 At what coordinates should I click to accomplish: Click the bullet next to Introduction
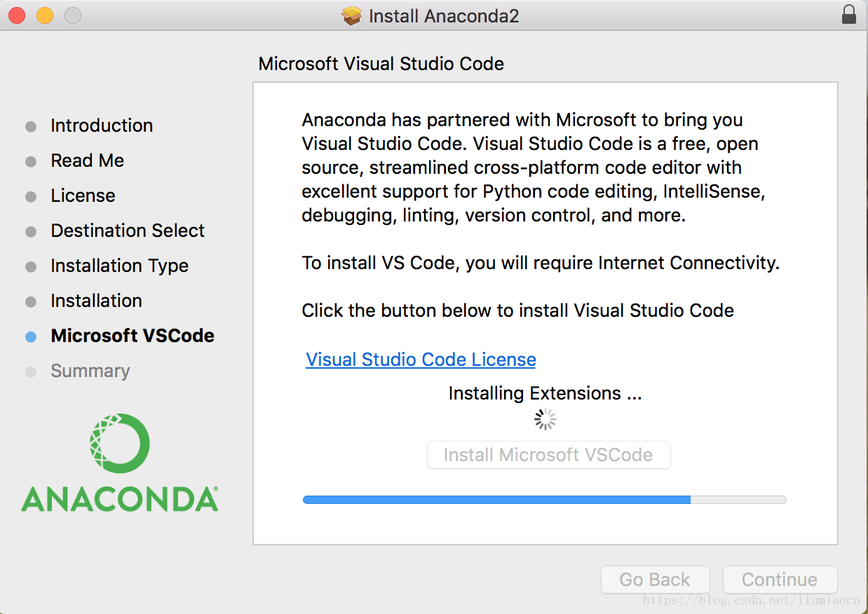click(31, 127)
